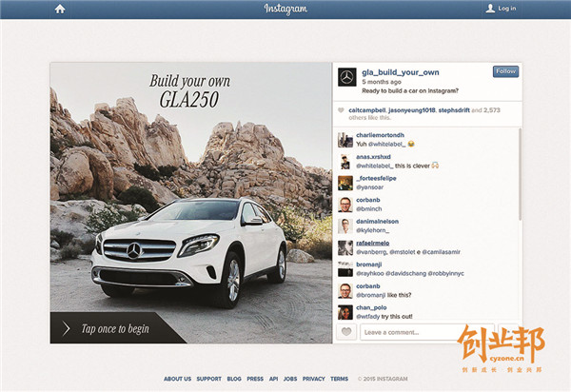Click the Instagram home icon
This screenshot has width=571, height=392.
click(x=60, y=9)
